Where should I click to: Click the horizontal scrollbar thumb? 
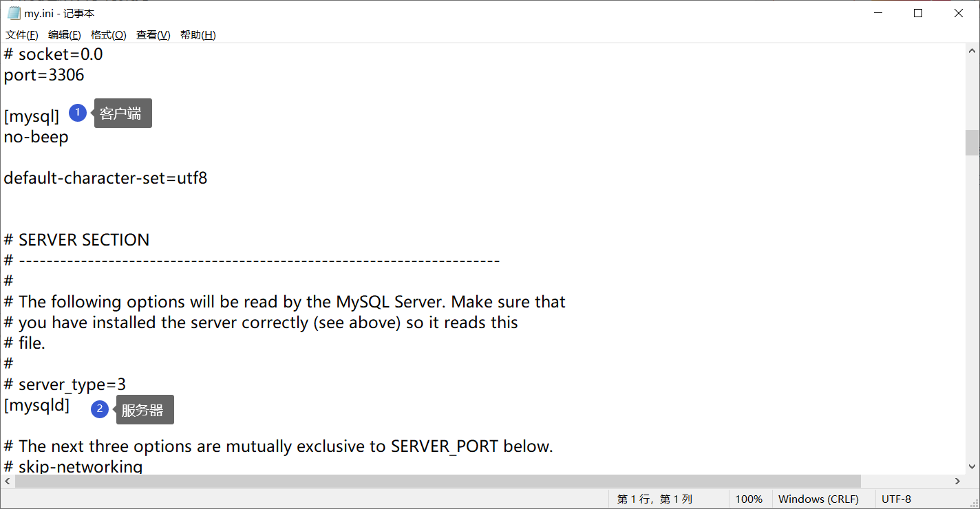438,481
